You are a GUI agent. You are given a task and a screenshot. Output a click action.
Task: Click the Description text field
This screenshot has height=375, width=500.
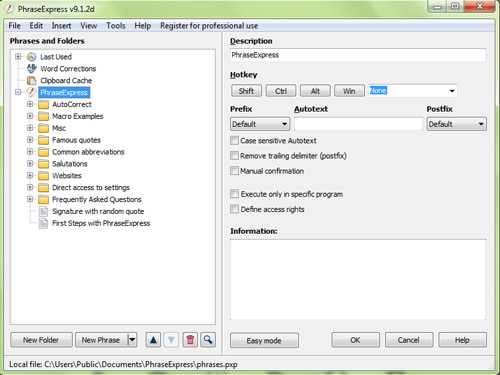tap(358, 55)
